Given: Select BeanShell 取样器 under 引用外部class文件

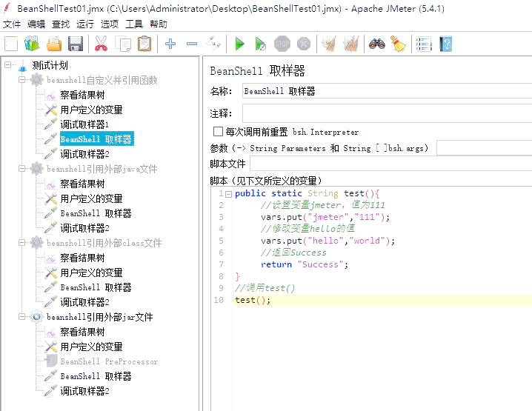Looking at the screenshot, I should click(96, 287).
